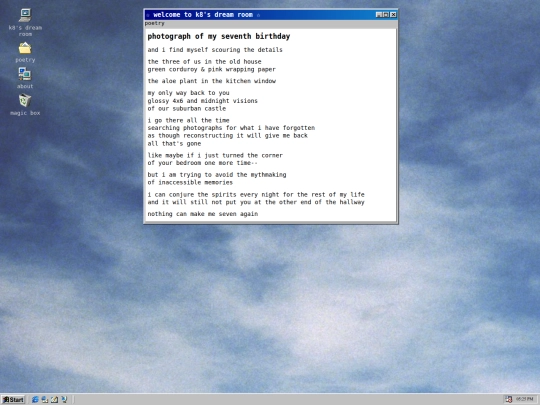Close the k8's dream room window

point(393,14)
